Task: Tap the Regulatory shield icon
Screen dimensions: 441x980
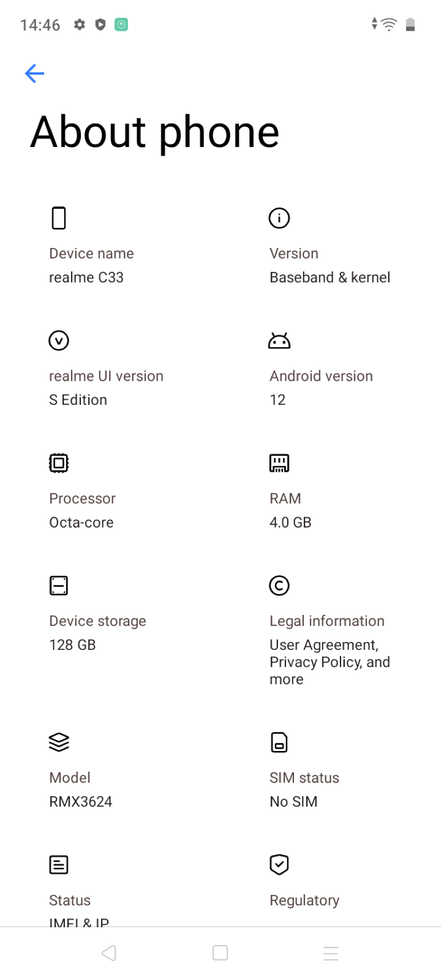Action: tap(279, 865)
